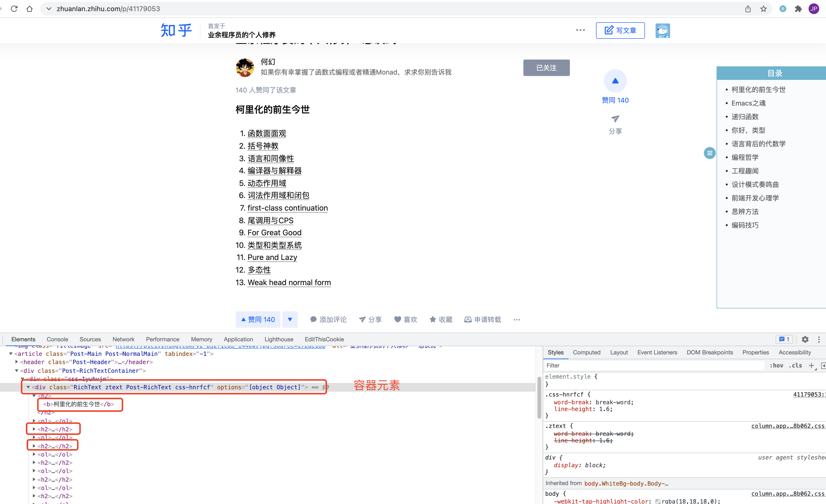Click the bookmark 收藏 icon

pos(441,320)
